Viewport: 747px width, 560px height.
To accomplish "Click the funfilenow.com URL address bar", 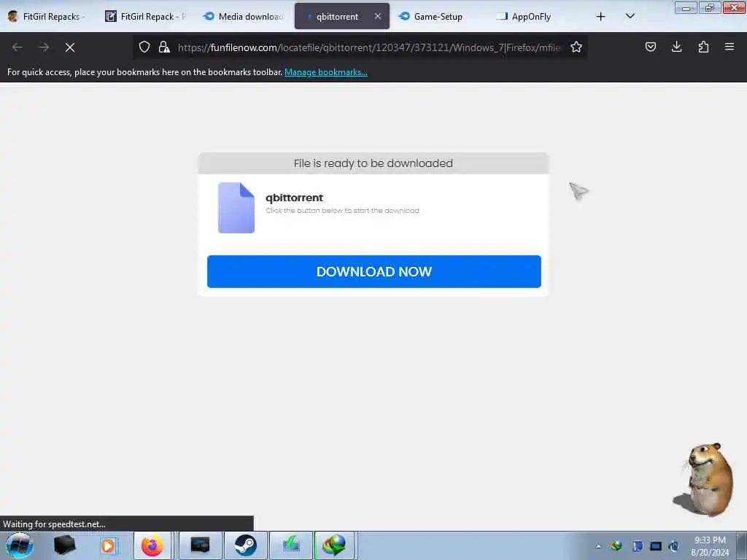I will [x=369, y=47].
